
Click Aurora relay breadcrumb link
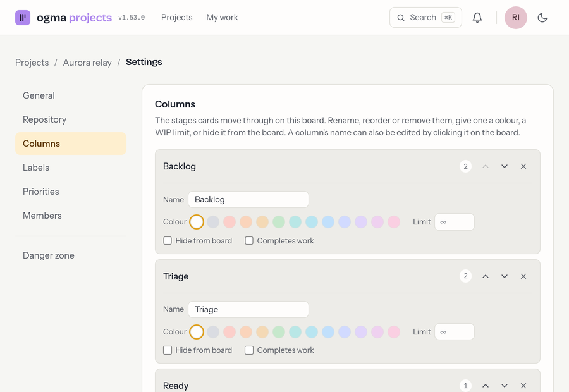point(87,63)
